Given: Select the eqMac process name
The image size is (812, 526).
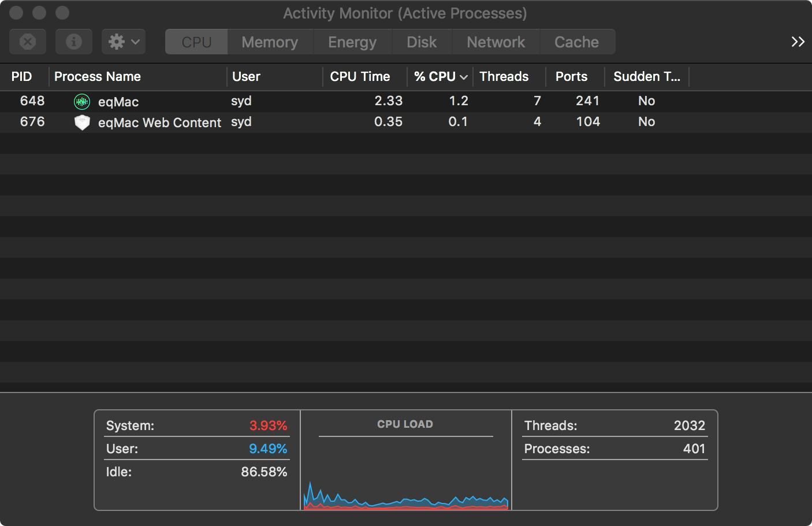Looking at the screenshot, I should (x=118, y=102).
